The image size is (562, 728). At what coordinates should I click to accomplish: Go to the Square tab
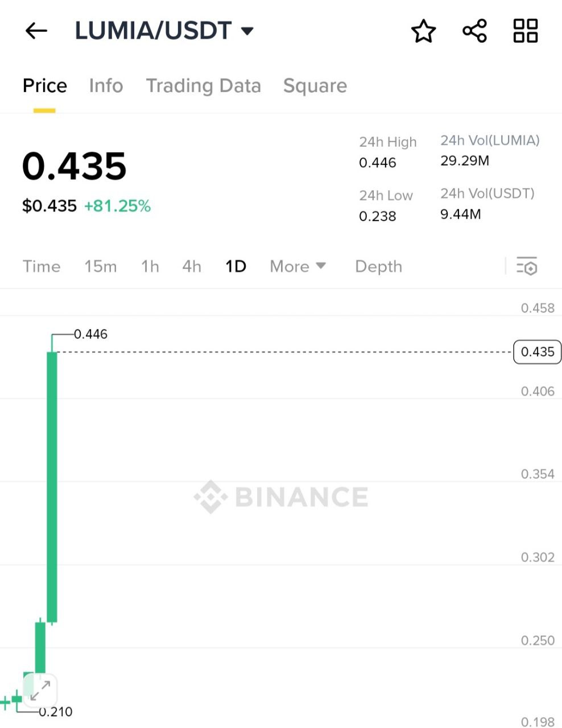pyautogui.click(x=315, y=86)
